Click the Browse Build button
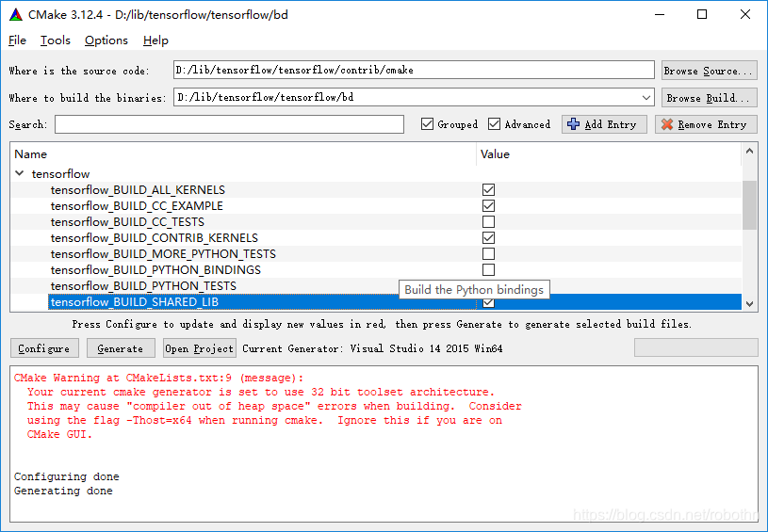This screenshot has height=532, width=768. pyautogui.click(x=709, y=98)
